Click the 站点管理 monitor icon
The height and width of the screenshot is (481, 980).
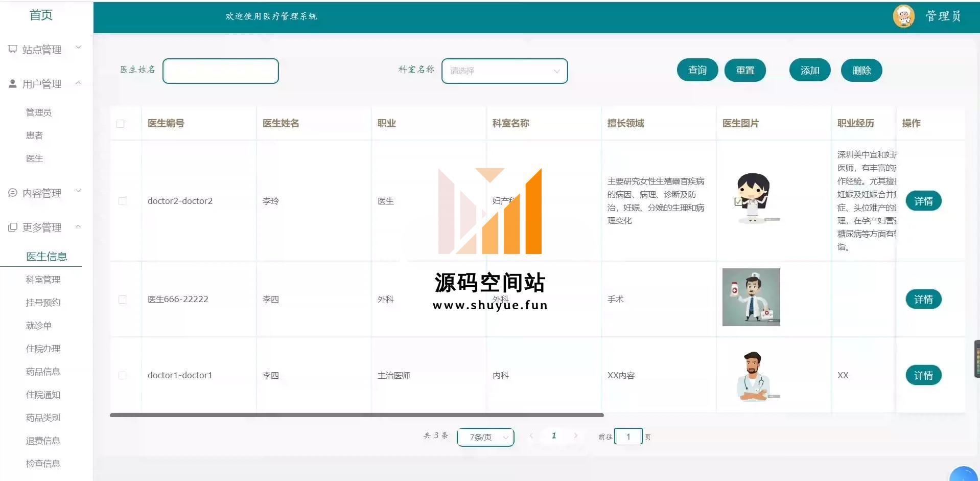coord(13,49)
